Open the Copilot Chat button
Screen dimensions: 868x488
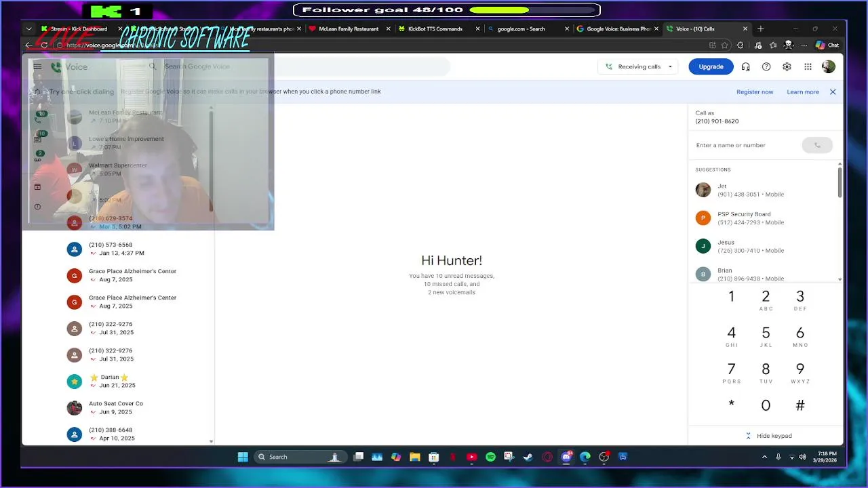point(827,45)
